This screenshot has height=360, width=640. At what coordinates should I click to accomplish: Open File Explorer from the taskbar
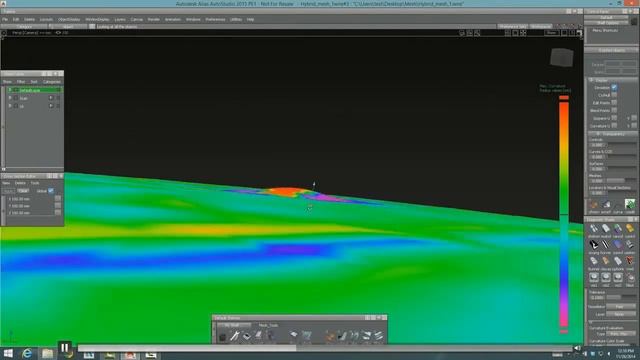click(47, 353)
